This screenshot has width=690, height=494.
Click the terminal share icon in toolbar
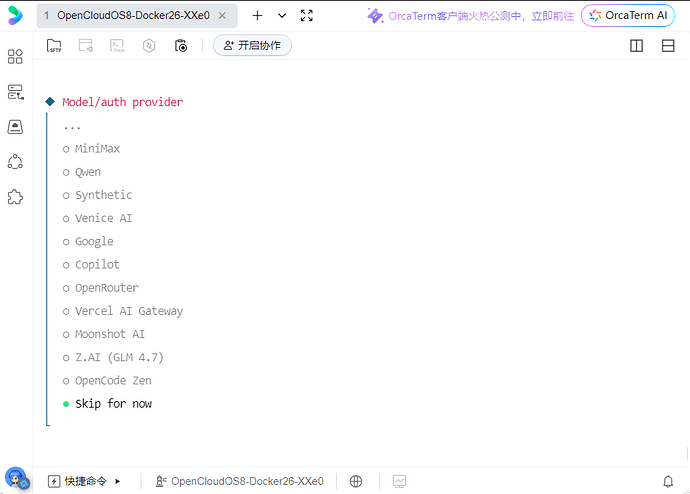pos(86,45)
